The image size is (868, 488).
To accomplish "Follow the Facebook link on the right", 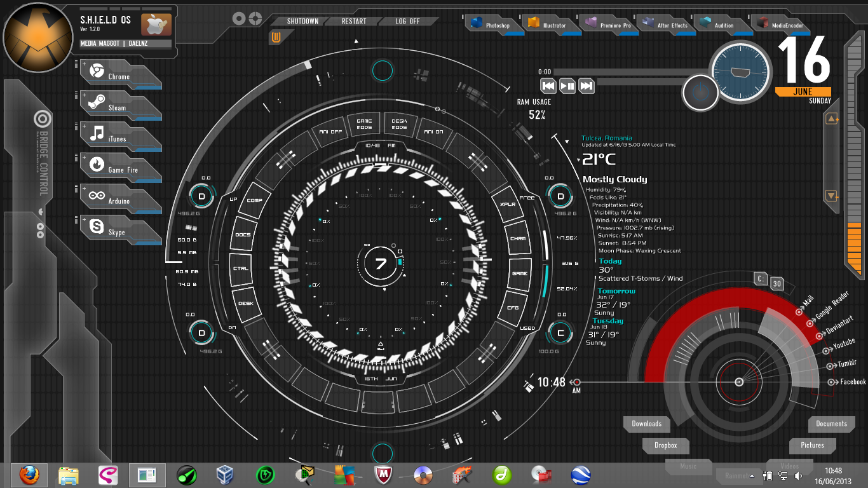I will pos(848,382).
